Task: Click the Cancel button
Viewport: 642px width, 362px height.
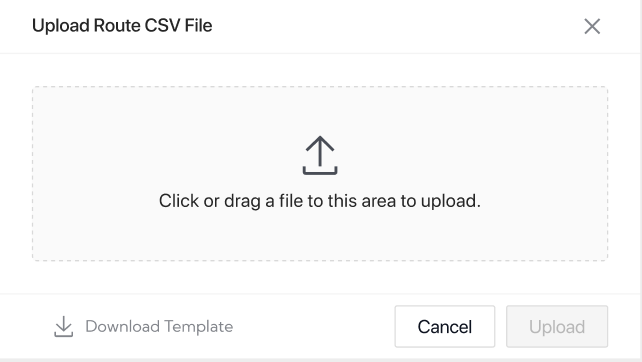Action: [x=445, y=326]
